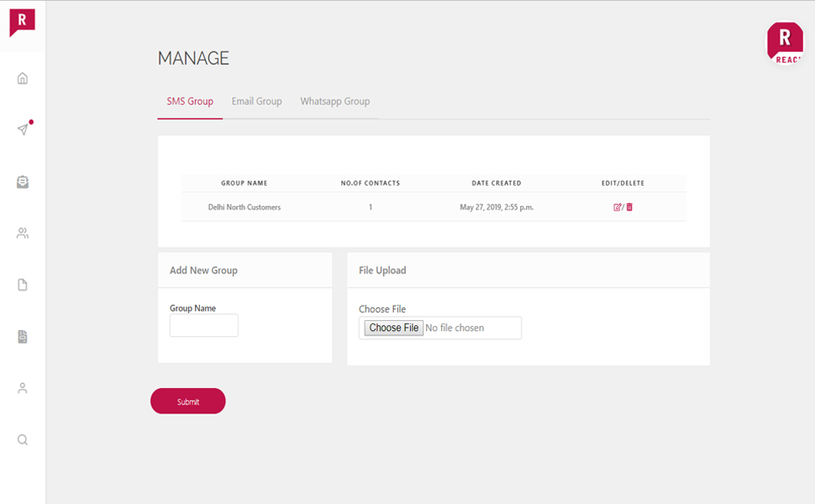This screenshot has height=504, width=815.
Task: Edit the Delhi North Customers group
Action: click(x=618, y=207)
